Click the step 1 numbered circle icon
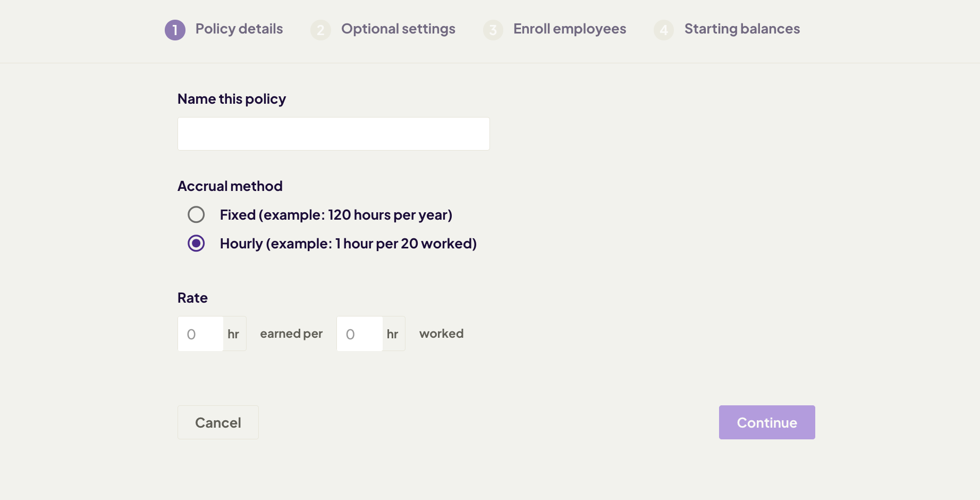Viewport: 980px width, 500px height. (x=175, y=30)
